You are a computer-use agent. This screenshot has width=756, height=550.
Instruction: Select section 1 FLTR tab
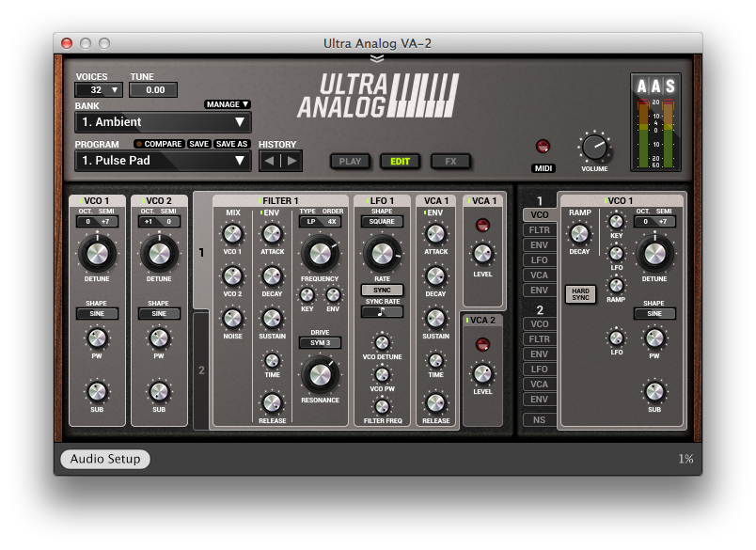pos(539,230)
